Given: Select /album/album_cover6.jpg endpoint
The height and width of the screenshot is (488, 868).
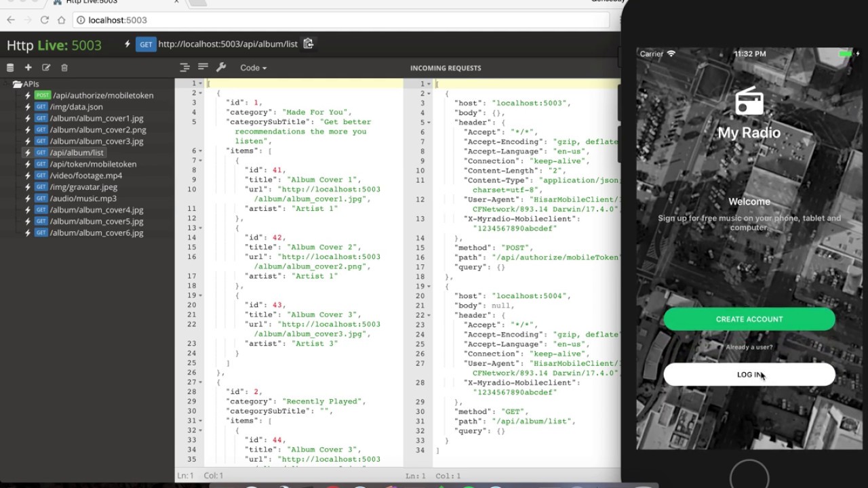Looking at the screenshot, I should coord(96,233).
